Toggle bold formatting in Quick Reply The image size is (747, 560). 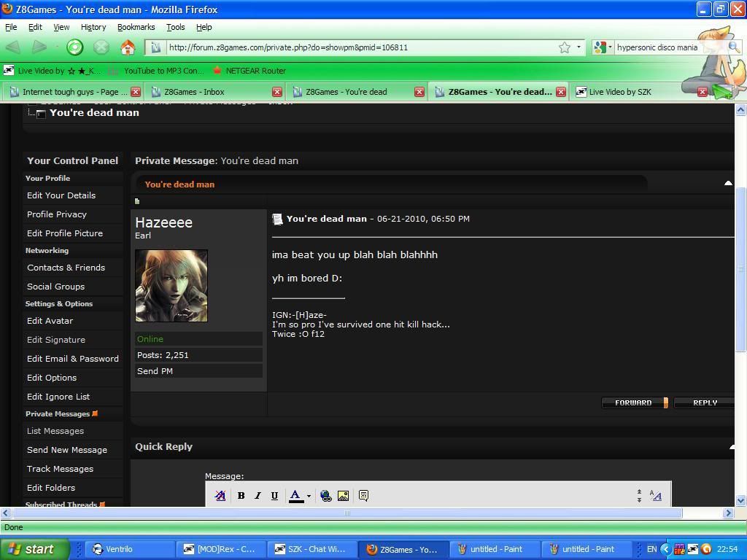[241, 496]
